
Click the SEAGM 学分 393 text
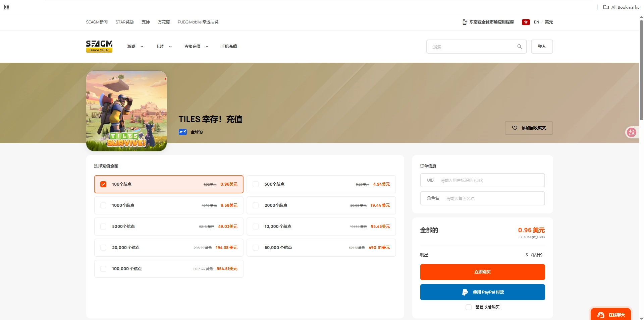[532, 237]
